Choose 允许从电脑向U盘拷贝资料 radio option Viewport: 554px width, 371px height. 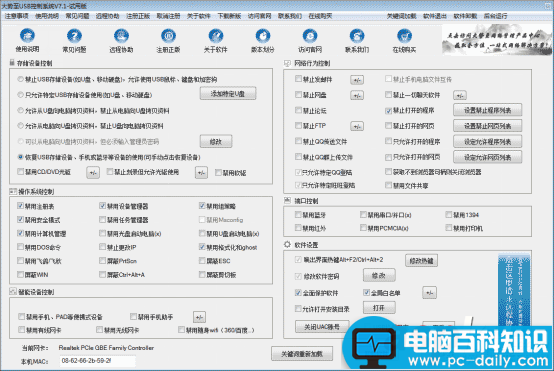(20, 125)
